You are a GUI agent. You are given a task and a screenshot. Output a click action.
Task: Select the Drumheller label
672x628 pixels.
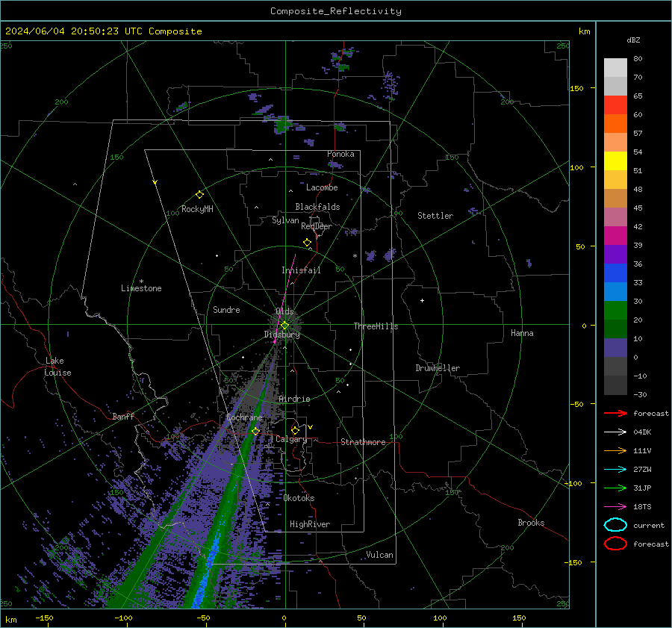438,368
